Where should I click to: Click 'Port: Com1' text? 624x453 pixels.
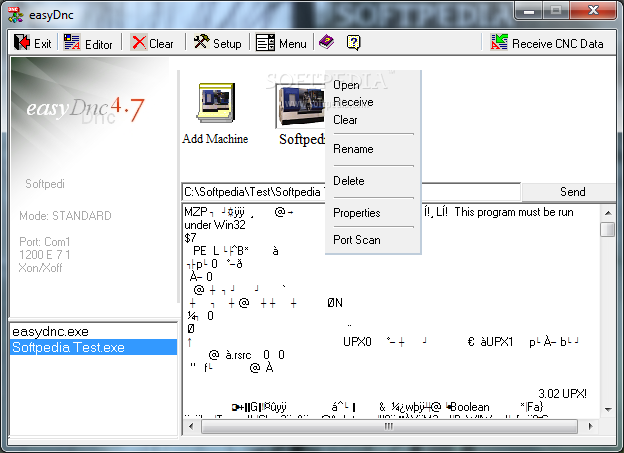pos(45,242)
